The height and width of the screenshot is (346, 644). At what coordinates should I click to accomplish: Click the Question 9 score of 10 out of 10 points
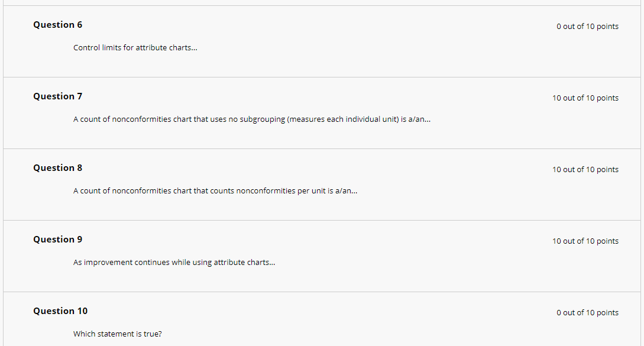(585, 241)
